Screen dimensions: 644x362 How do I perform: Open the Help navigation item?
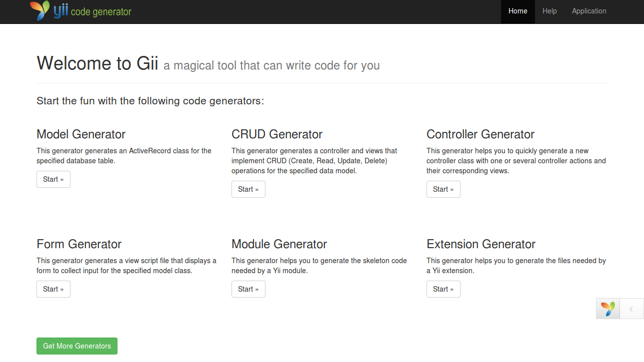click(x=549, y=11)
